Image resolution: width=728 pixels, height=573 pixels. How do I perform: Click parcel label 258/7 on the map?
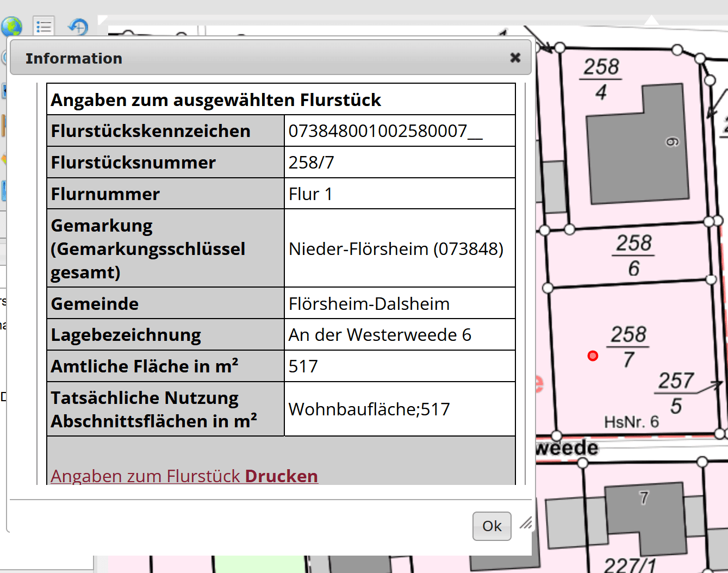point(629,347)
